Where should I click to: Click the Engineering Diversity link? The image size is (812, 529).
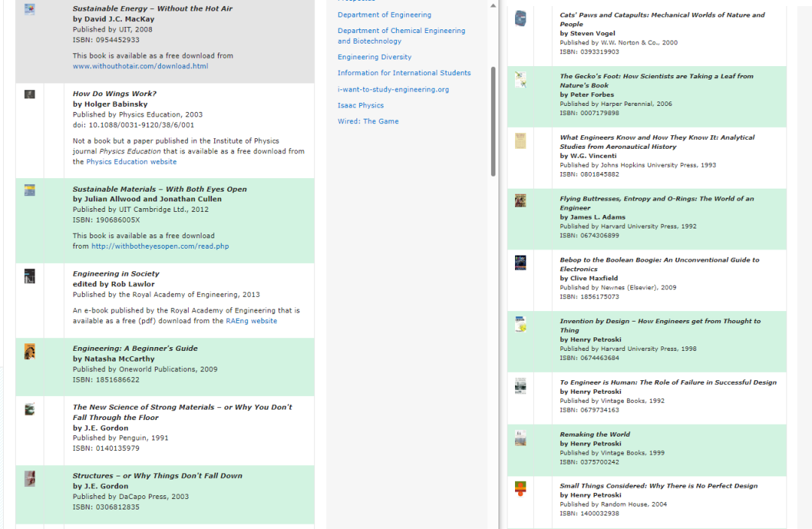(374, 57)
